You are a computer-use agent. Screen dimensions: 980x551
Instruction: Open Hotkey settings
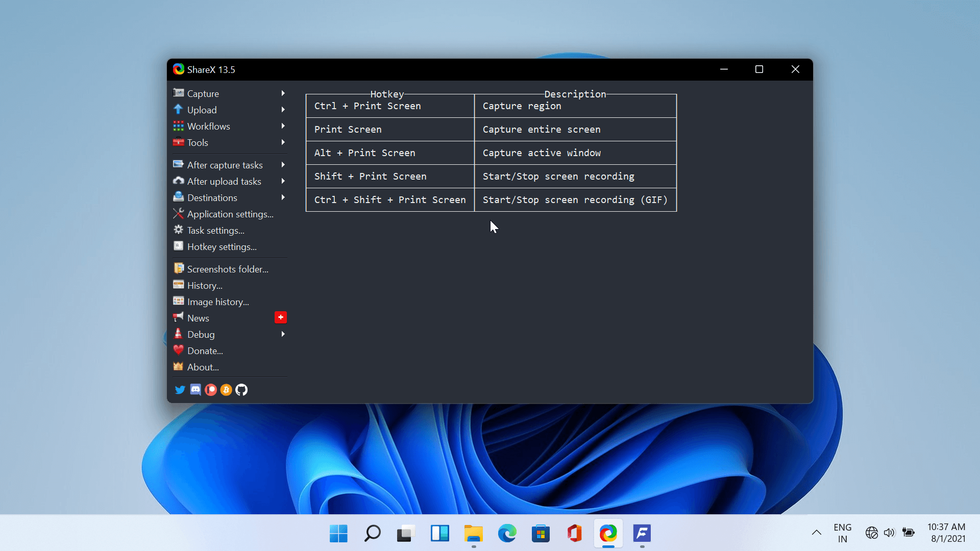pyautogui.click(x=222, y=247)
